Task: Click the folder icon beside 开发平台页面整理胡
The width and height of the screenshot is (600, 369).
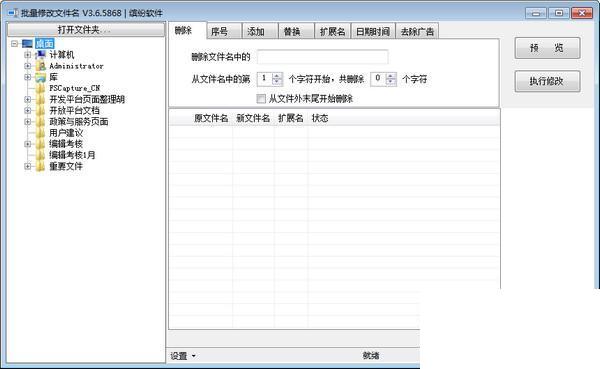Action: point(41,100)
